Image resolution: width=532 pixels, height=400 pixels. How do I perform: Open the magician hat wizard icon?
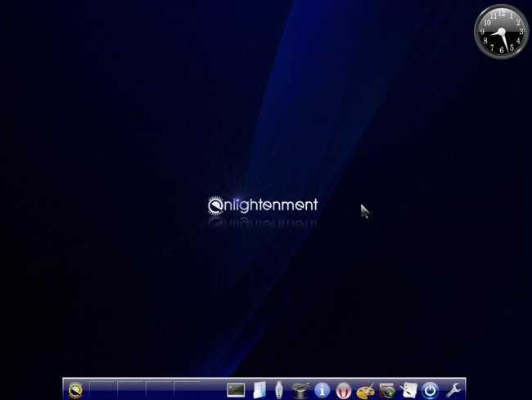(300, 390)
